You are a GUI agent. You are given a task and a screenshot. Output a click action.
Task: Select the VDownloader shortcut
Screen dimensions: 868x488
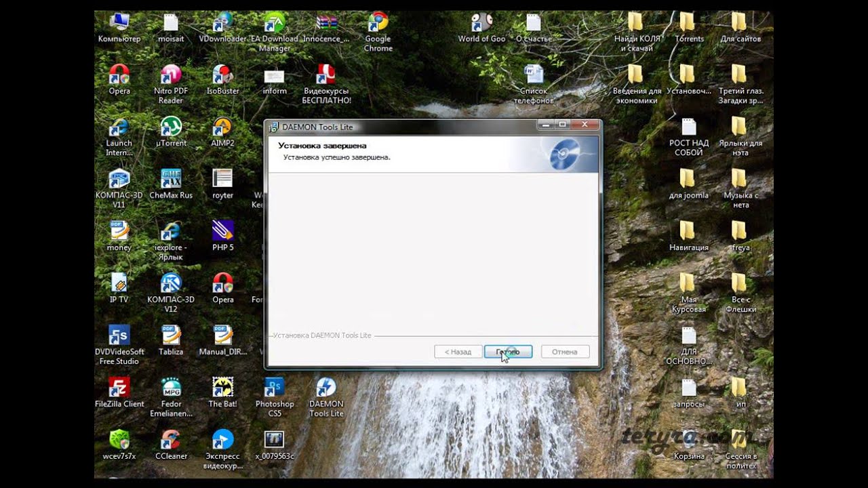point(222,27)
